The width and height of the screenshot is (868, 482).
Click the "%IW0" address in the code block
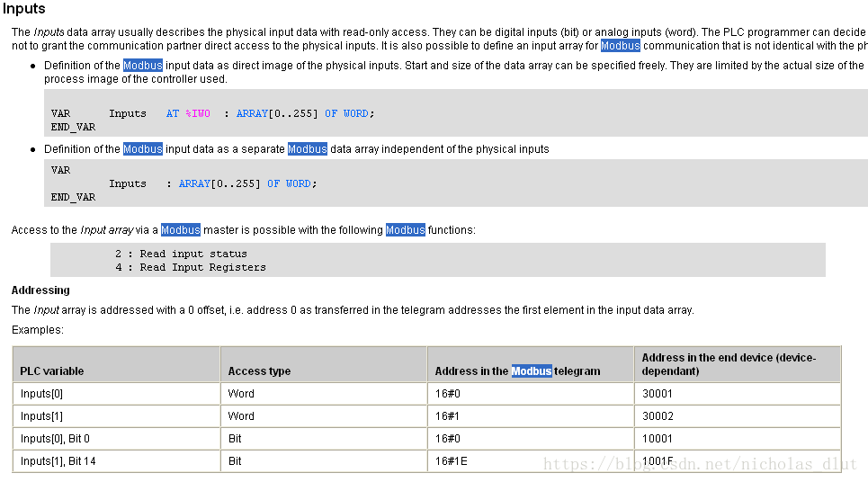197,113
